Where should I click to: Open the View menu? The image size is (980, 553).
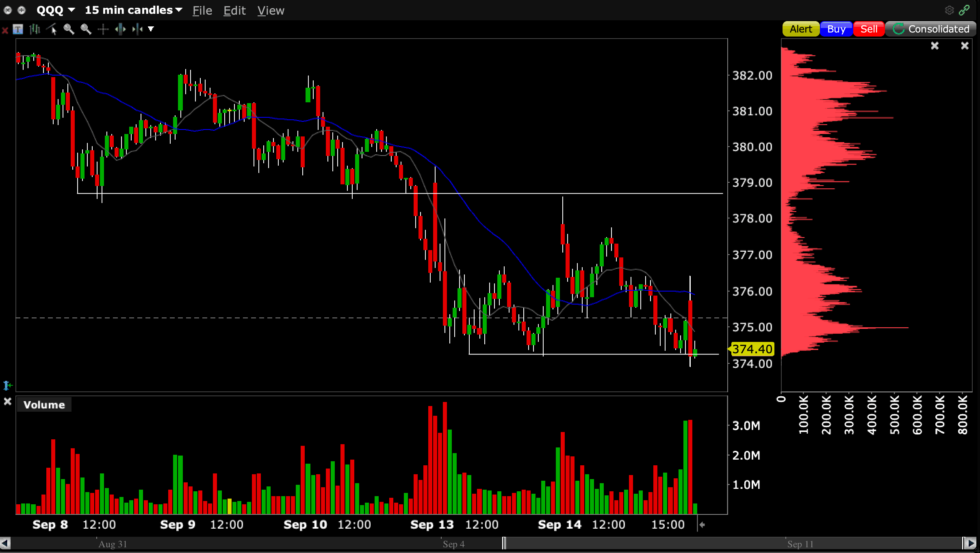click(x=271, y=11)
